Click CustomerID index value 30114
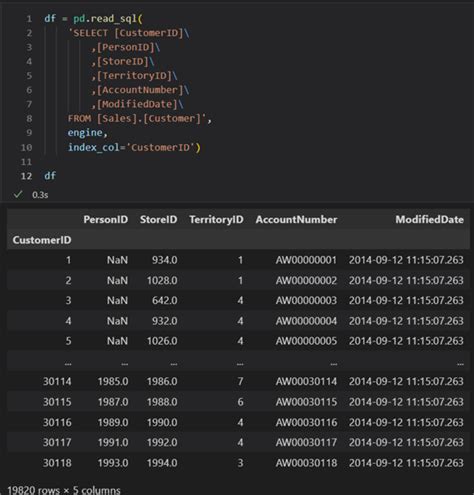 click(x=57, y=381)
